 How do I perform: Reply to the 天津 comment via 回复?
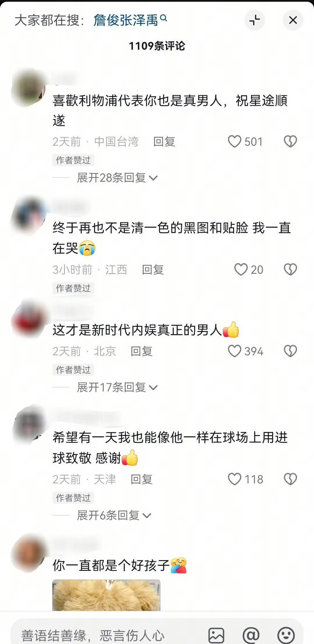(142, 479)
